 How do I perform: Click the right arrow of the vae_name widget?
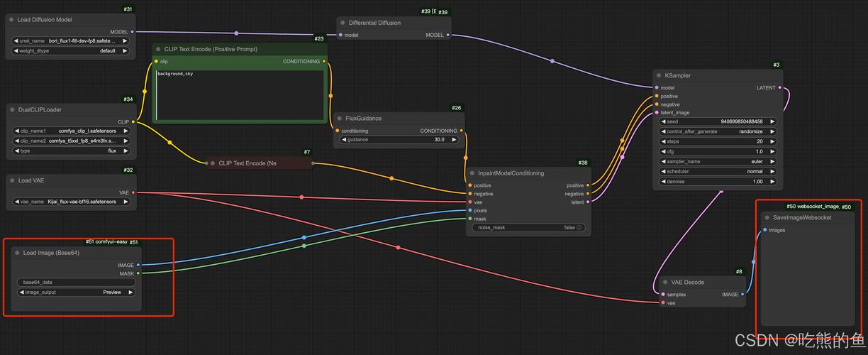[x=125, y=202]
